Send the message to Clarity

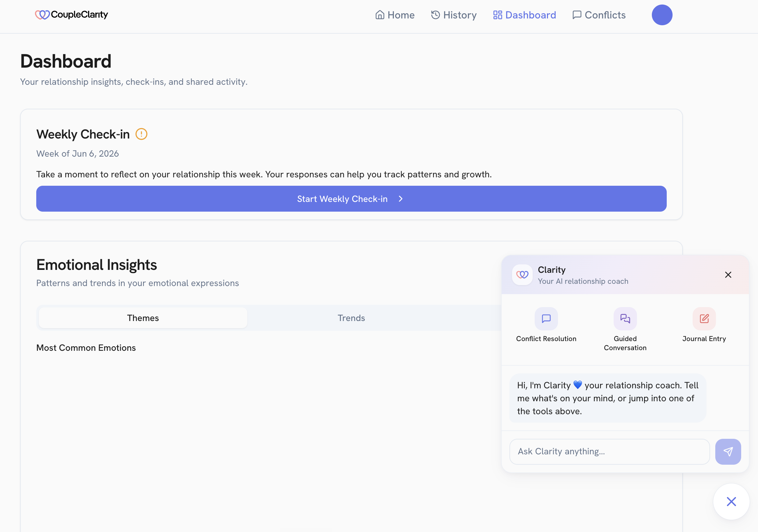[728, 451]
